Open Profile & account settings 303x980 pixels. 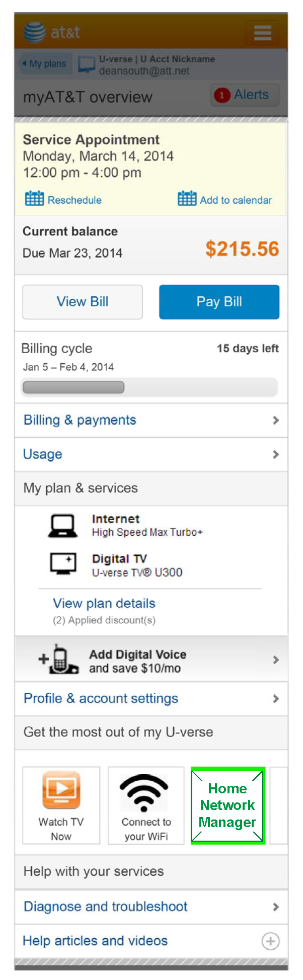(x=101, y=698)
